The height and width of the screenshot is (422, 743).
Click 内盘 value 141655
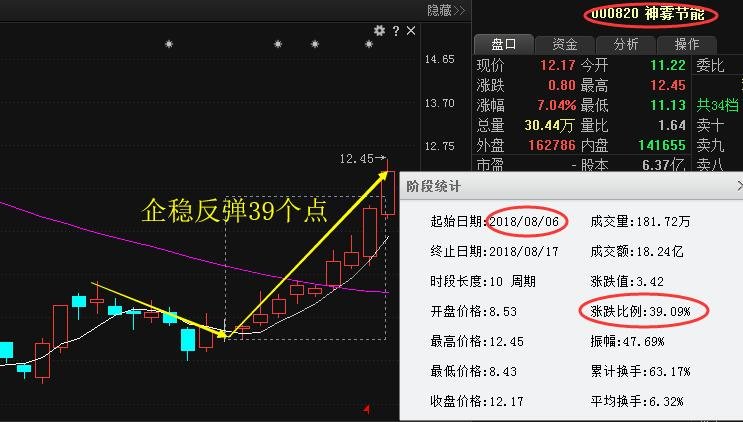662,145
